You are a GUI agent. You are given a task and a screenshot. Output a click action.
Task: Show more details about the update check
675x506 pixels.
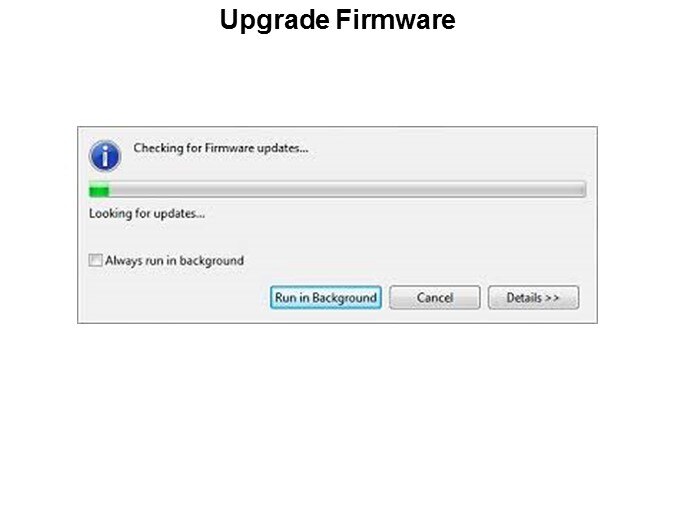click(533, 298)
